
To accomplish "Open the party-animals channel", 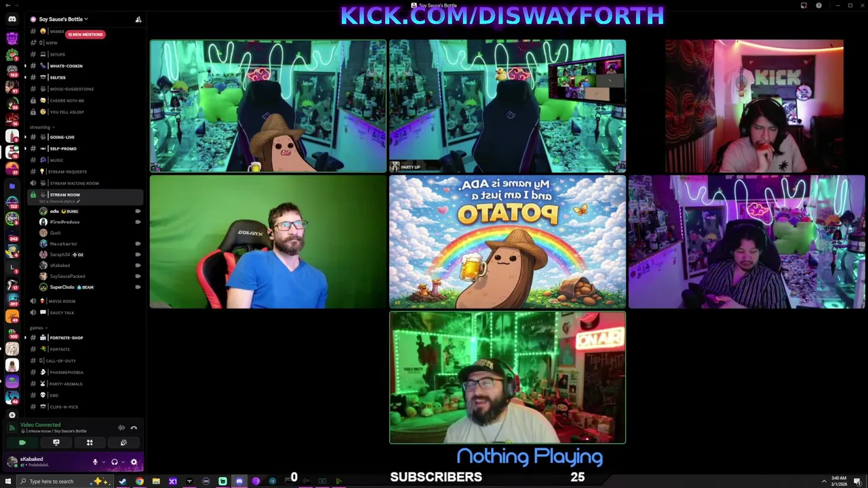I will pyautogui.click(x=85, y=384).
